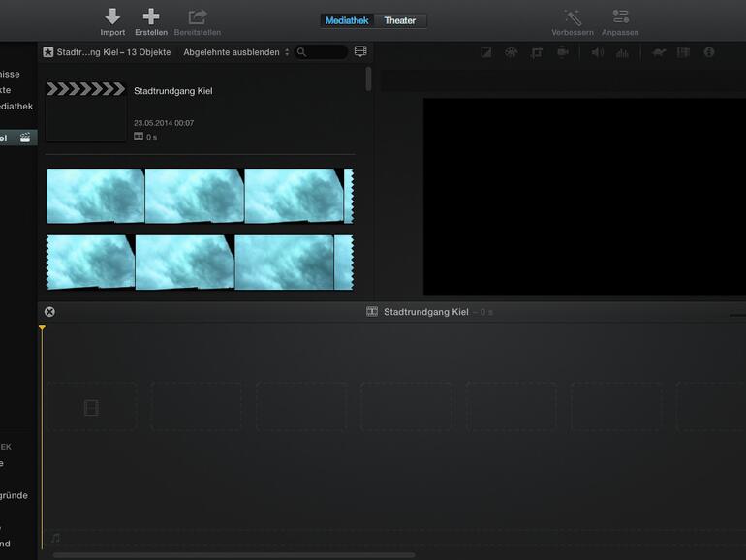Image resolution: width=746 pixels, height=560 pixels.
Task: Close the Stadtrundgang Kiel timeline
Action: coord(49,312)
